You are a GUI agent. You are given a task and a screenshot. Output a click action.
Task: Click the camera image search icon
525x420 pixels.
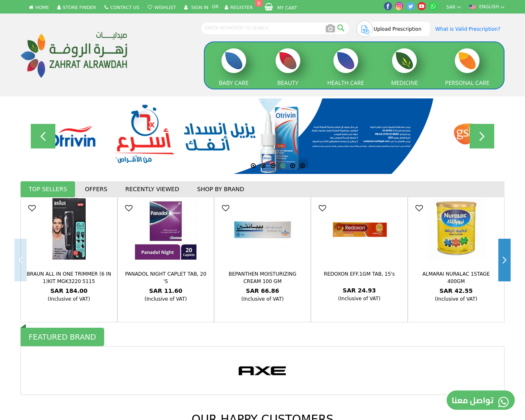click(330, 28)
